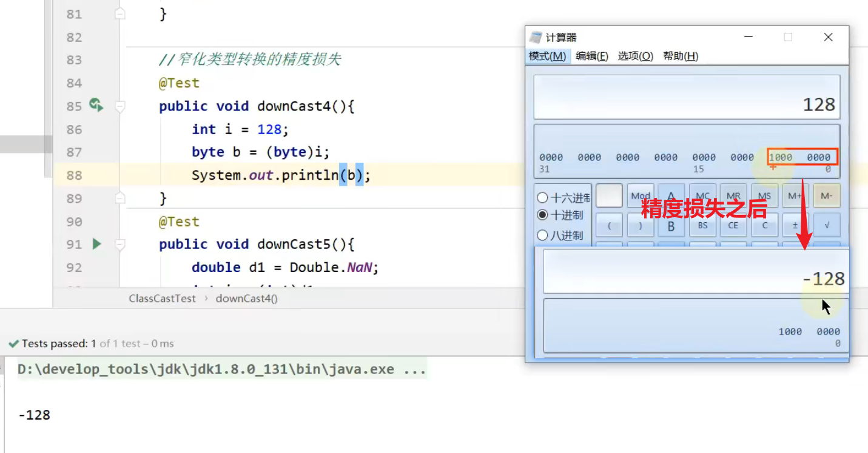Click the MC memory clear button
The height and width of the screenshot is (453, 868).
point(702,196)
